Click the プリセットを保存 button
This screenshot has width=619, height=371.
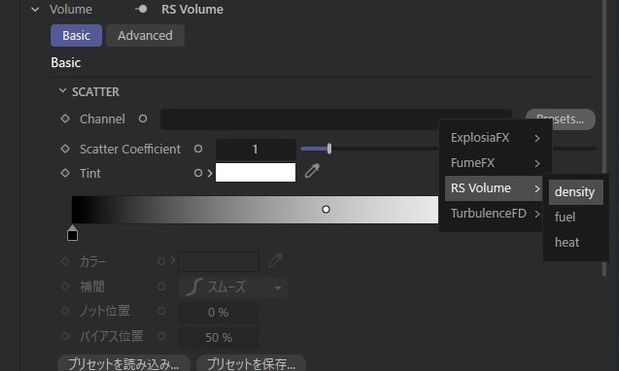(x=251, y=364)
